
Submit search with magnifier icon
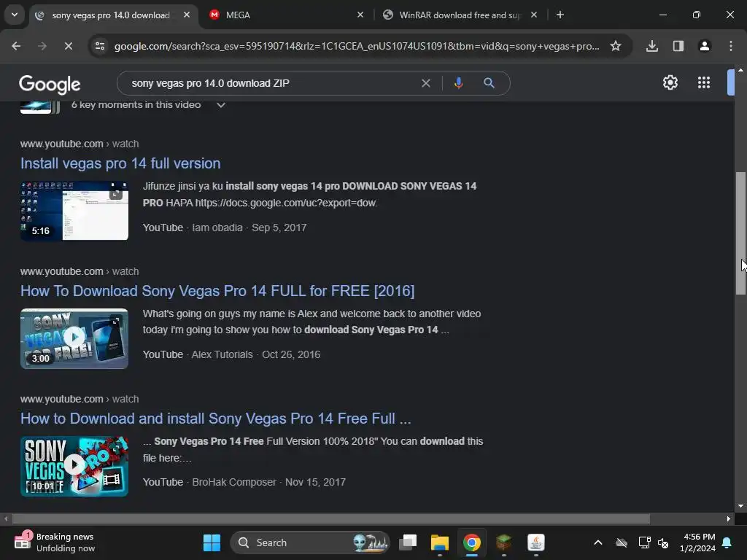(x=489, y=83)
